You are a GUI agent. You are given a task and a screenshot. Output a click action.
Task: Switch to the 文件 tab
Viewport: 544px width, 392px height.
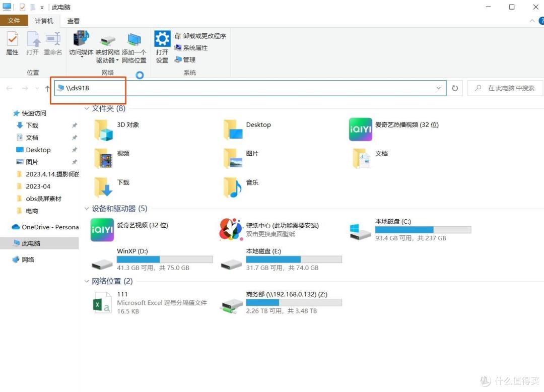pyautogui.click(x=14, y=21)
